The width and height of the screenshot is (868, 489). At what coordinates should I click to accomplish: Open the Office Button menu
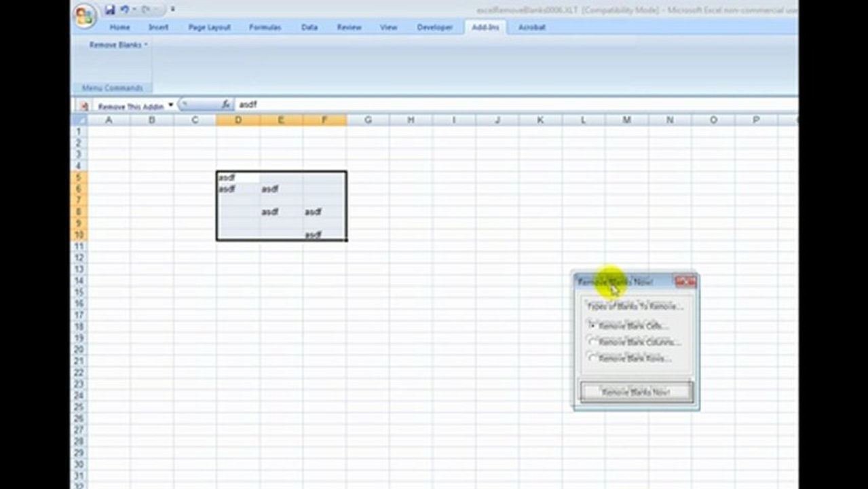coord(86,16)
